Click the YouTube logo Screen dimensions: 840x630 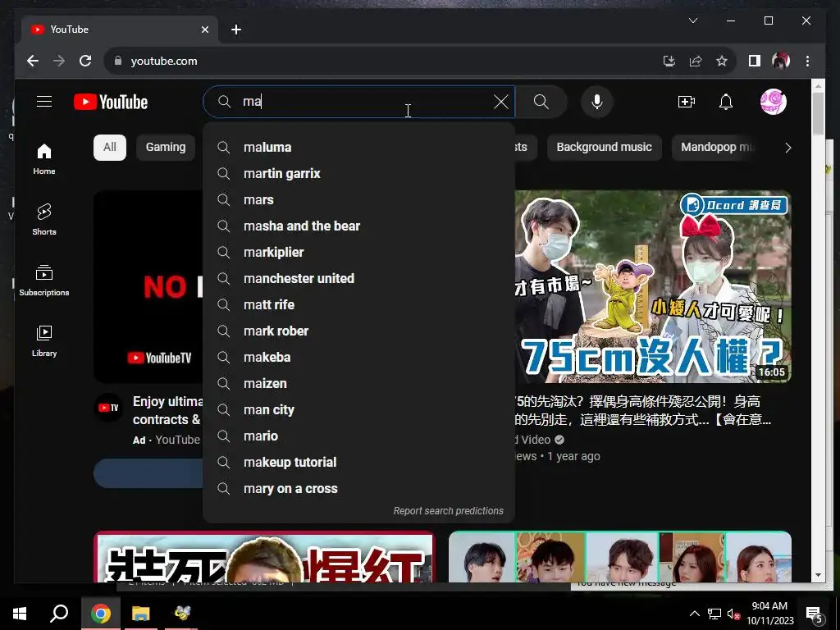(111, 102)
